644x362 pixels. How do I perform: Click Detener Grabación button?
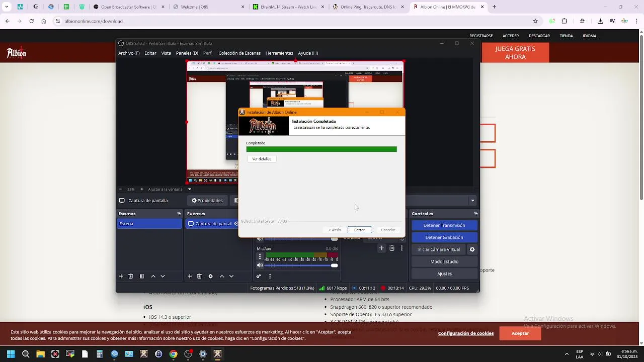(444, 237)
